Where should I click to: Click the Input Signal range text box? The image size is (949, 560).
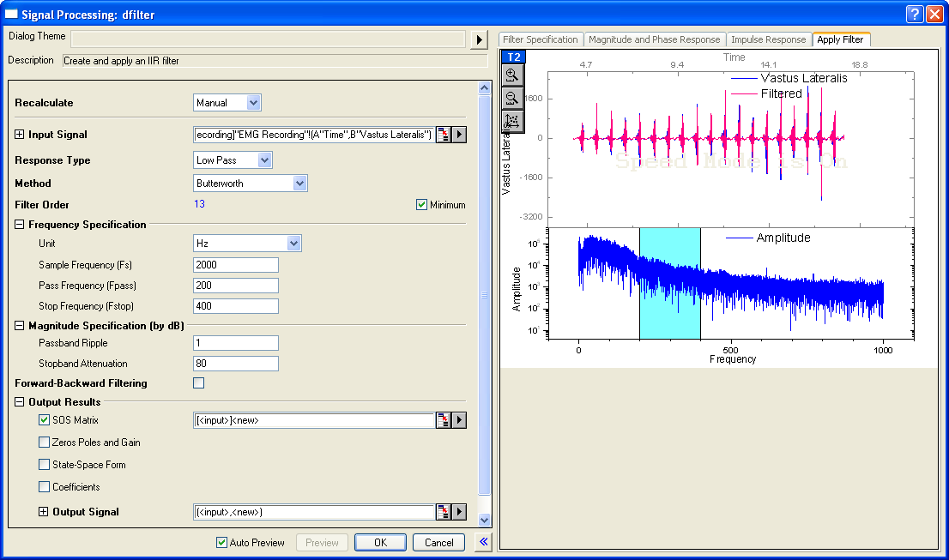[x=314, y=135]
